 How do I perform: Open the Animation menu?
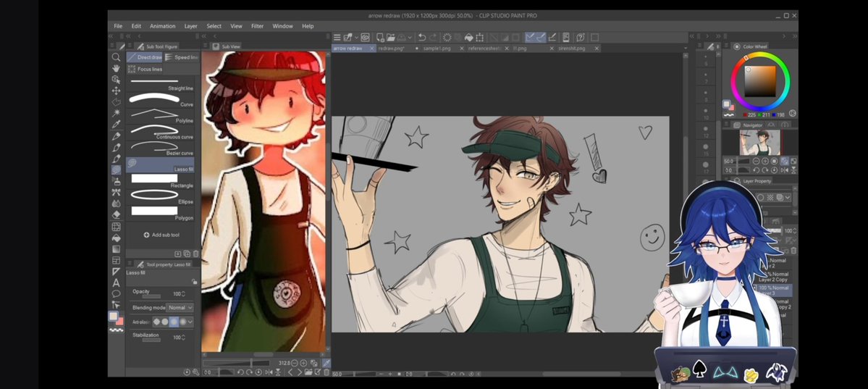click(x=162, y=26)
